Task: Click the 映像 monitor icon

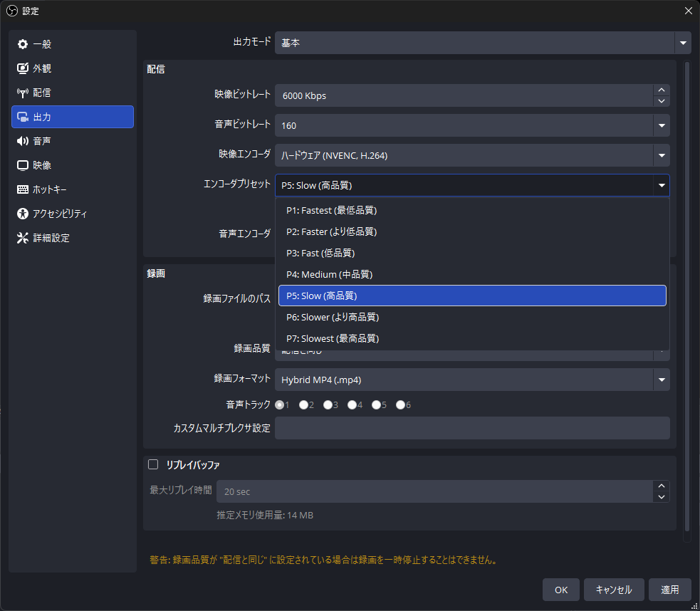Action: coord(22,166)
